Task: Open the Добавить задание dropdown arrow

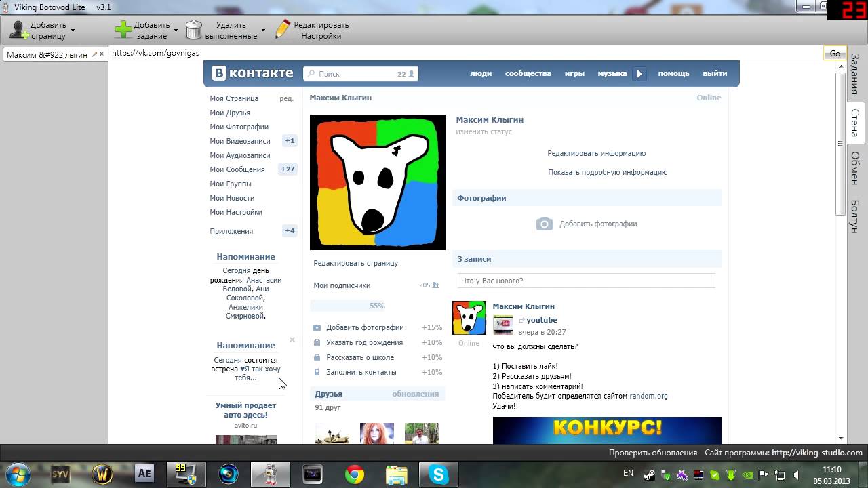Action: (176, 30)
